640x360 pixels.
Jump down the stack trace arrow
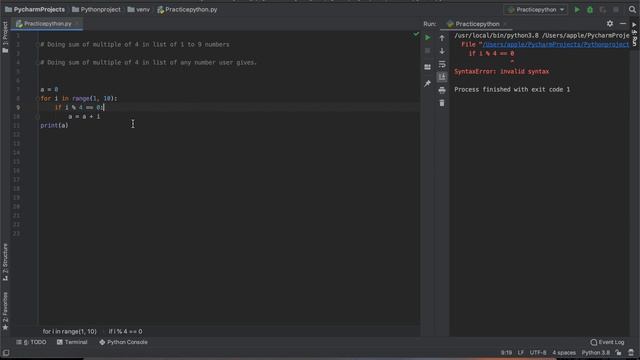tap(442, 51)
